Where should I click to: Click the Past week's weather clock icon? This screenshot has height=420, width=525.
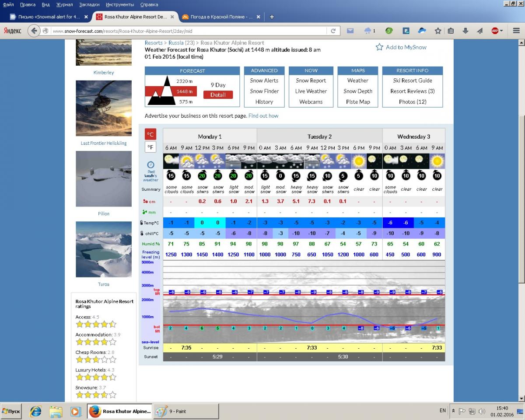(x=150, y=165)
